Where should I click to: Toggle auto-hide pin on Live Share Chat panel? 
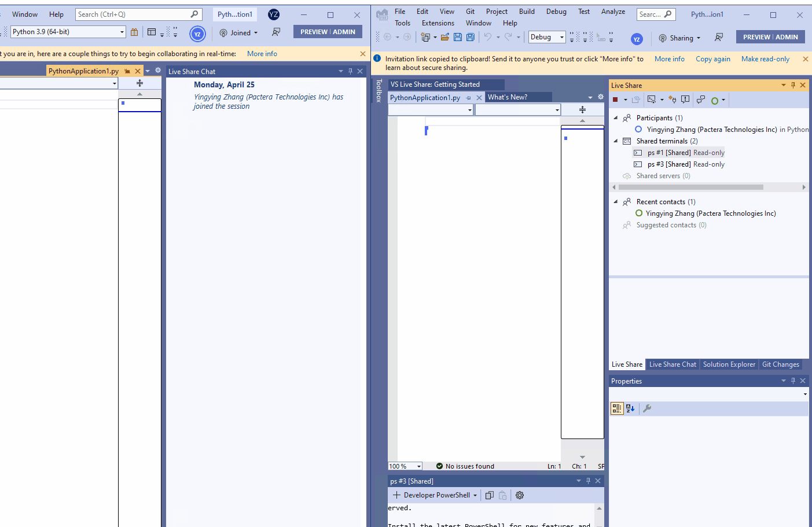point(350,71)
